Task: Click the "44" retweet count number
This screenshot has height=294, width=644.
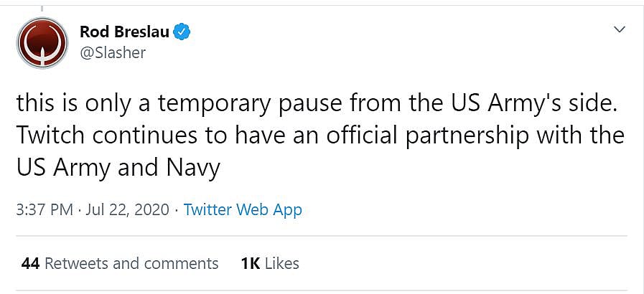Action: [30, 263]
